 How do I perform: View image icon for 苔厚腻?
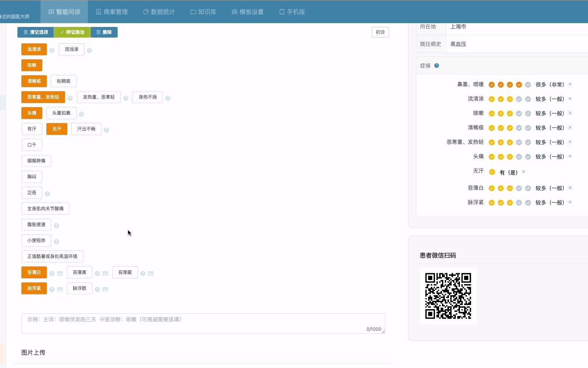(151, 274)
